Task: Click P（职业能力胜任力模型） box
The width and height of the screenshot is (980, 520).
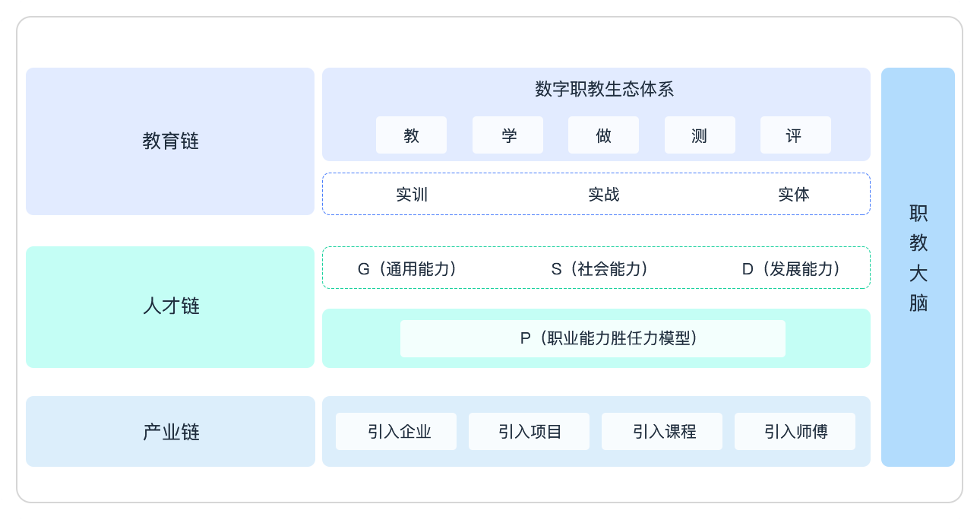Action: click(593, 338)
